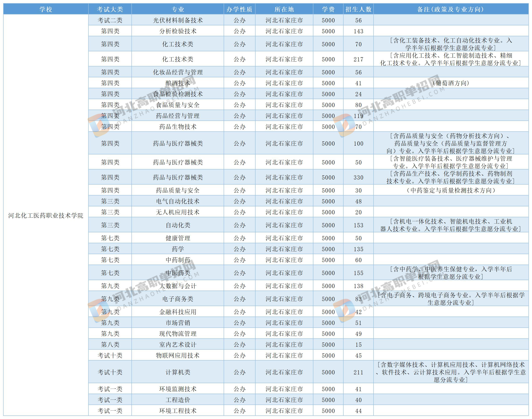Click enrollment number 135 for 药学
The height and width of the screenshot is (419, 532).
[358, 249]
